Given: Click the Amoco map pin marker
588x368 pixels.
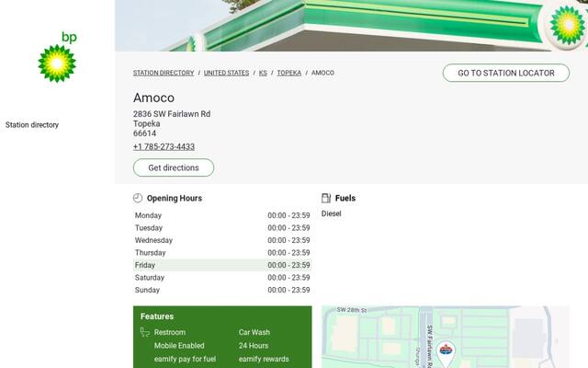Looking at the screenshot, I should click(x=446, y=354).
